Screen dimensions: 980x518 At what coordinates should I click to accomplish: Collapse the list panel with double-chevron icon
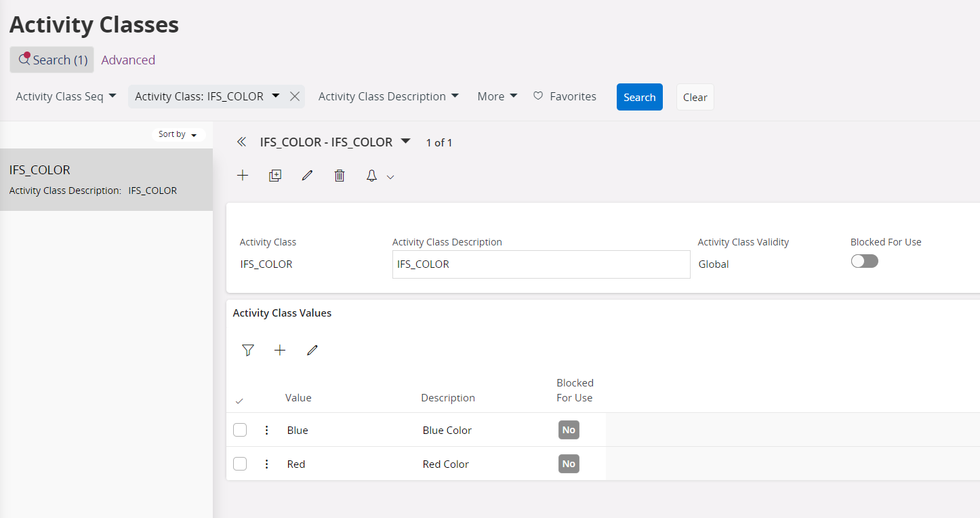(241, 142)
